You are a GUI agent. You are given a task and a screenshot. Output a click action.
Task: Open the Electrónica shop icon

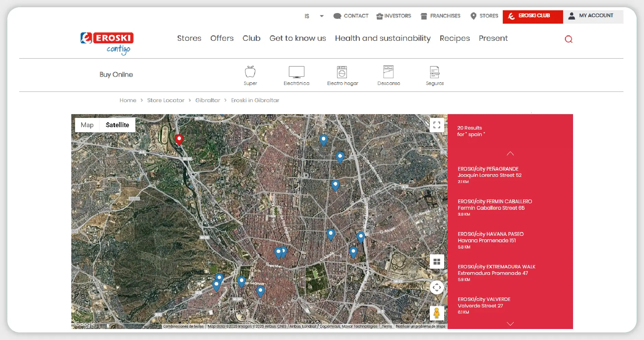pos(296,76)
